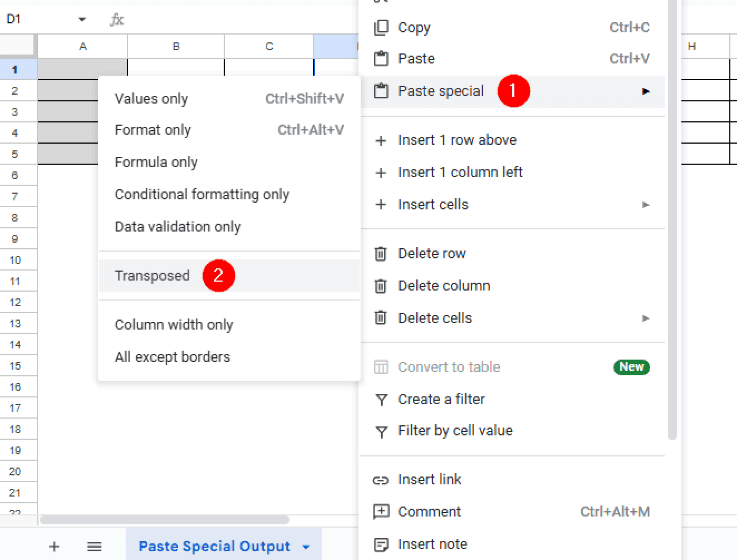Open the all sheets list icon
Screen dimensions: 737x560
[x=94, y=547]
